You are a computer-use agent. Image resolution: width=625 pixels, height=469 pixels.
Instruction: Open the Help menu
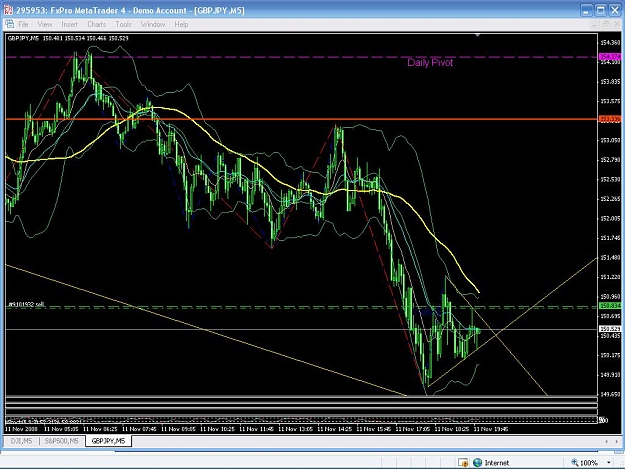pos(181,24)
